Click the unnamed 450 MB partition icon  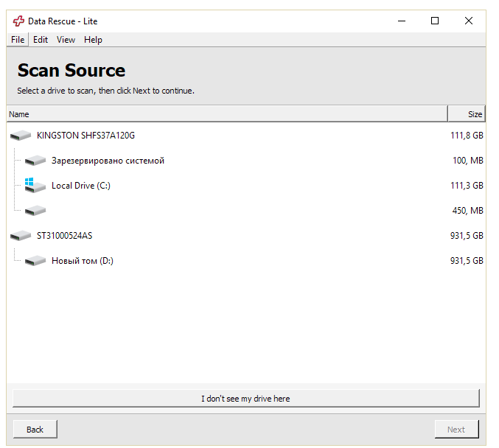(x=35, y=210)
